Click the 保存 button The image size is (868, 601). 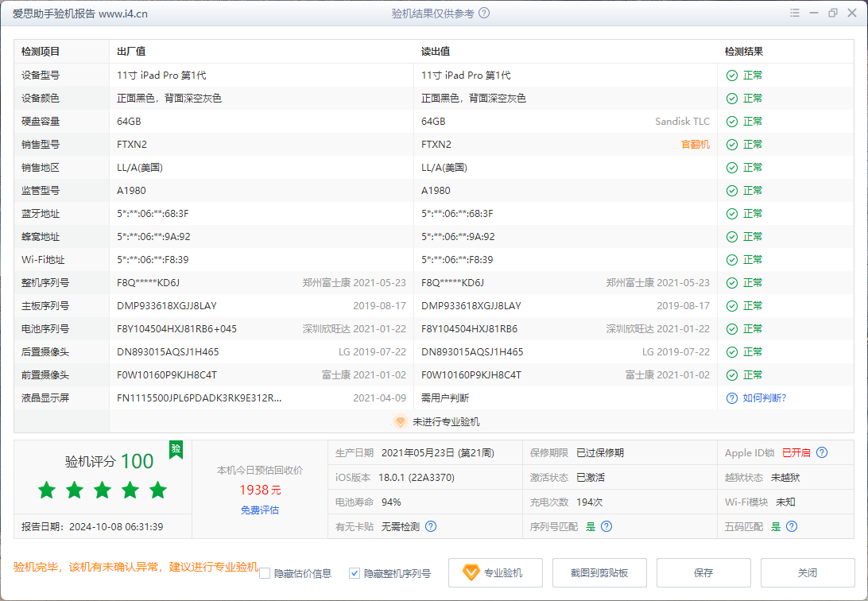coord(703,572)
